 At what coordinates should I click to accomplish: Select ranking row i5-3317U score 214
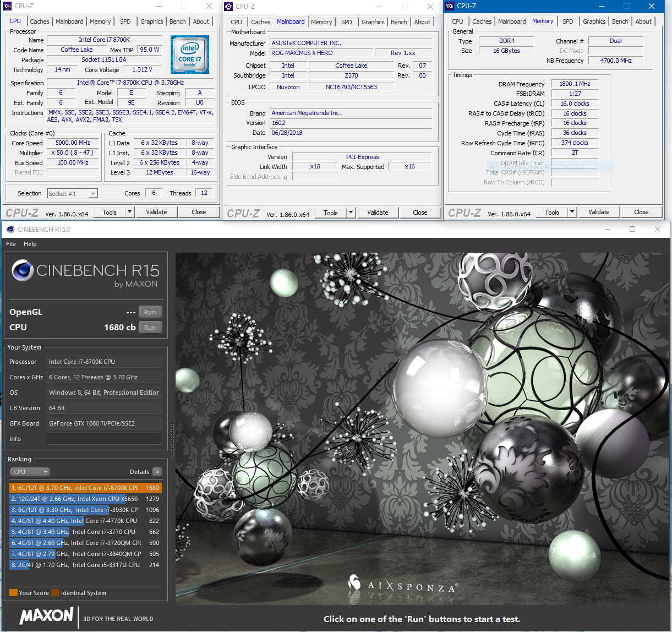click(x=85, y=565)
